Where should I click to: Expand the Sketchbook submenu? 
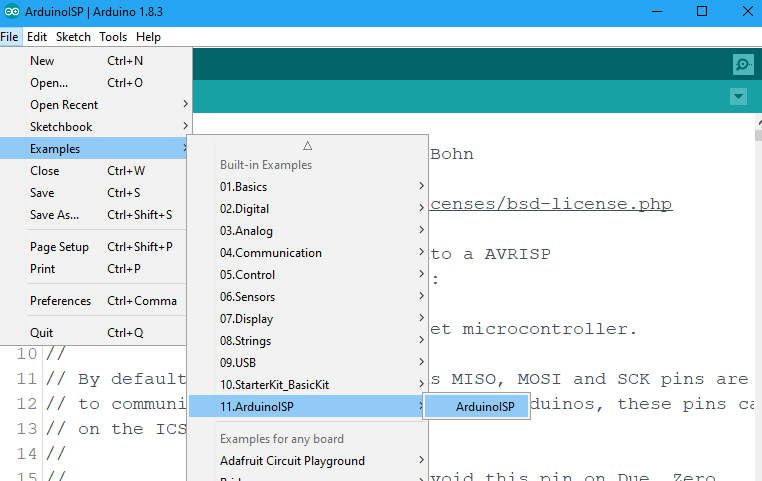93,127
